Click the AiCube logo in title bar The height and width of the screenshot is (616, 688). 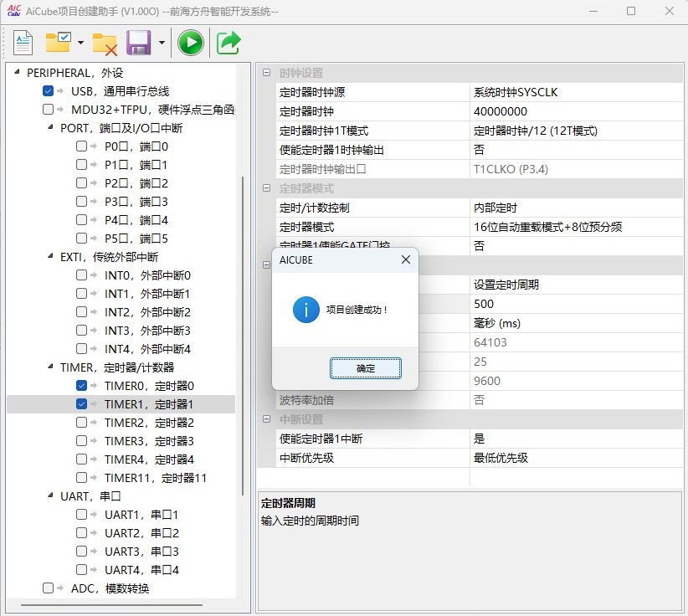[x=14, y=11]
